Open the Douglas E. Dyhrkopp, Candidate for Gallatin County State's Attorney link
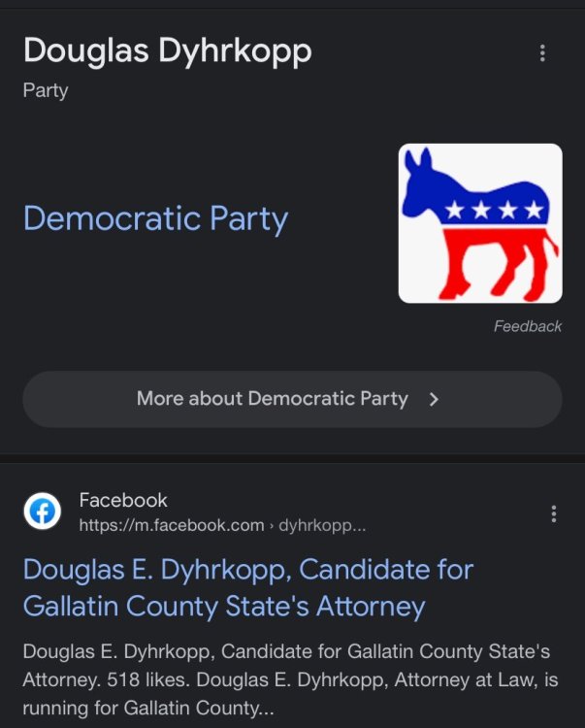This screenshot has height=728, width=585. [x=248, y=588]
